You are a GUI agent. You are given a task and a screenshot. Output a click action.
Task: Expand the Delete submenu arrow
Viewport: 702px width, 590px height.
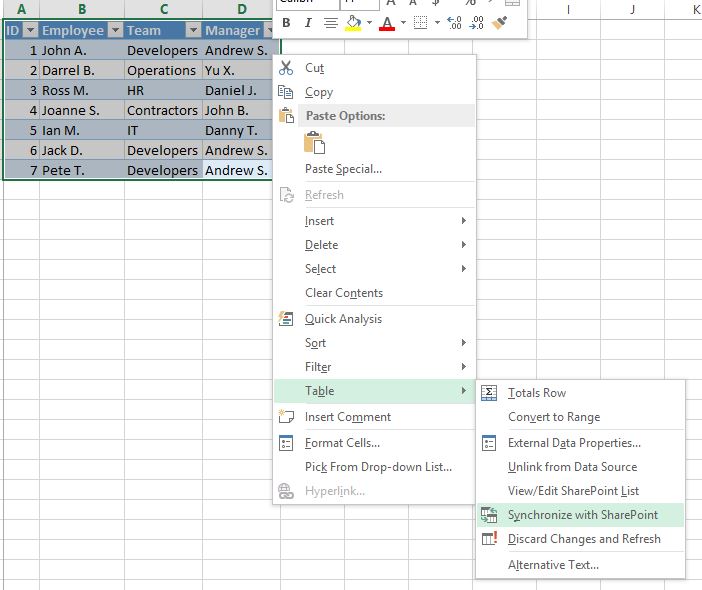464,244
